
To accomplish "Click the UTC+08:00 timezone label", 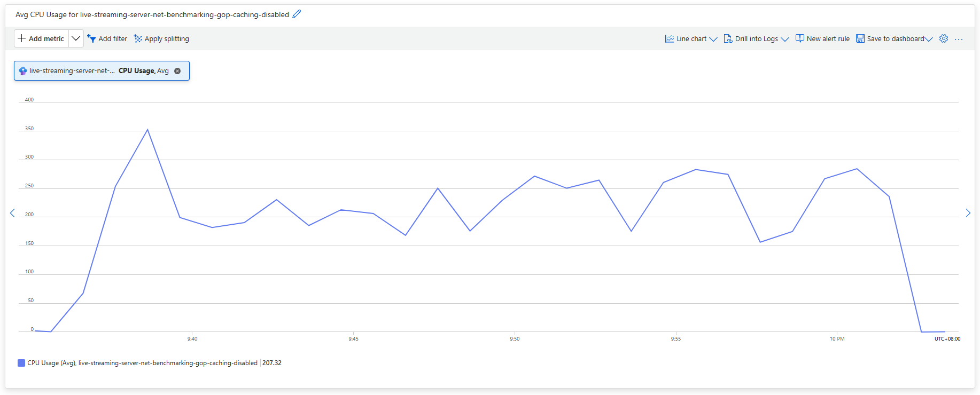I will point(947,339).
